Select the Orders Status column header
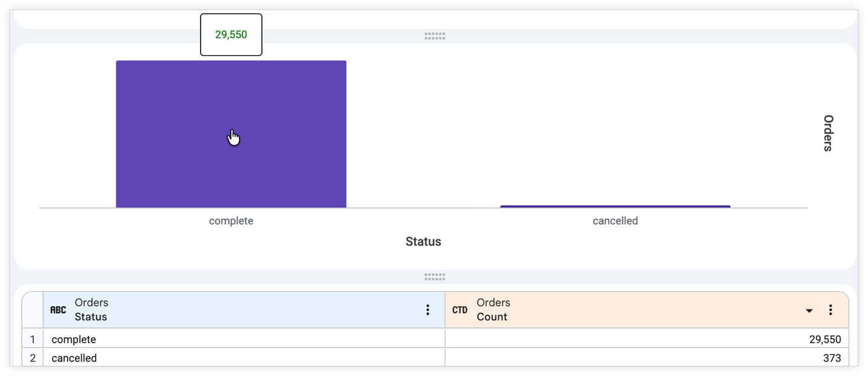The height and width of the screenshot is (376, 868). 244,310
